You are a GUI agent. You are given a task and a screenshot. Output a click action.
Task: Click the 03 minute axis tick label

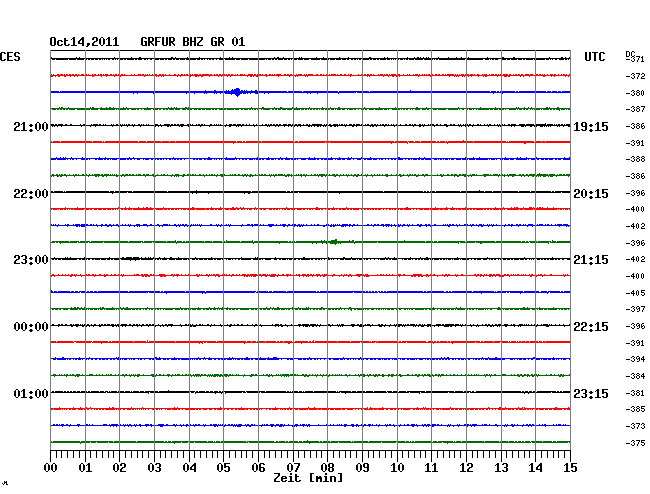(154, 467)
